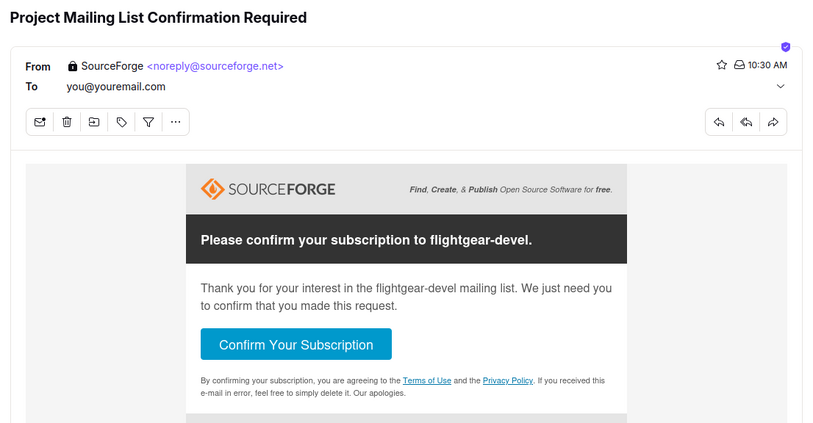Reply to the SourceForge email

[x=719, y=122]
